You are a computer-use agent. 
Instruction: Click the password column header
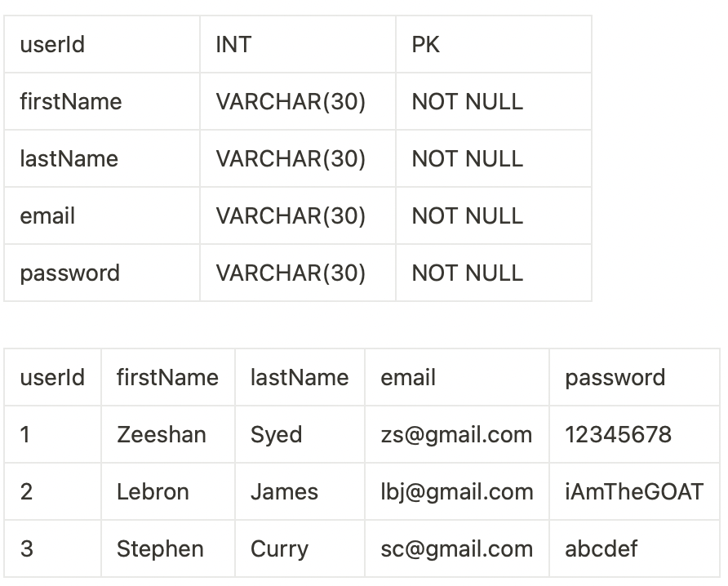click(615, 377)
